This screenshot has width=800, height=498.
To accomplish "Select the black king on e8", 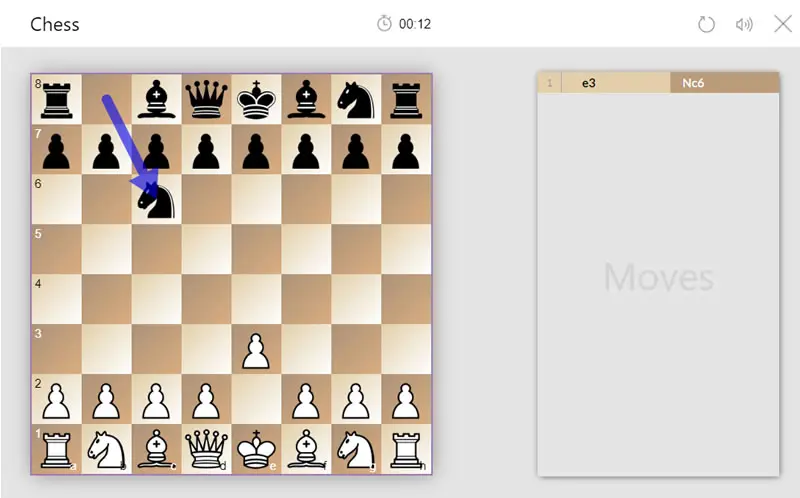I will coord(256,99).
